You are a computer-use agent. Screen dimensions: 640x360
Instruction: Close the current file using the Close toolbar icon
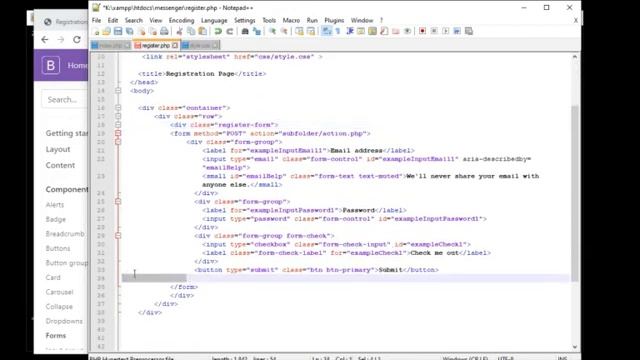[x=142, y=31]
